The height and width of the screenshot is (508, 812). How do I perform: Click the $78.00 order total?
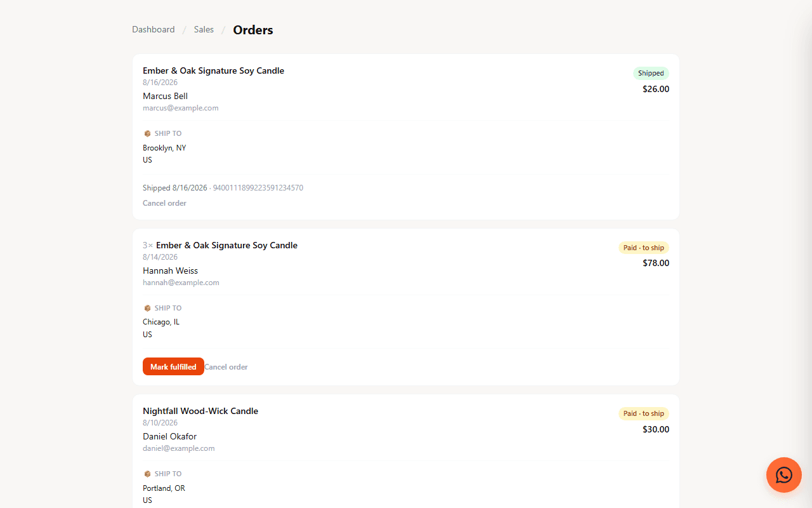pyautogui.click(x=656, y=263)
